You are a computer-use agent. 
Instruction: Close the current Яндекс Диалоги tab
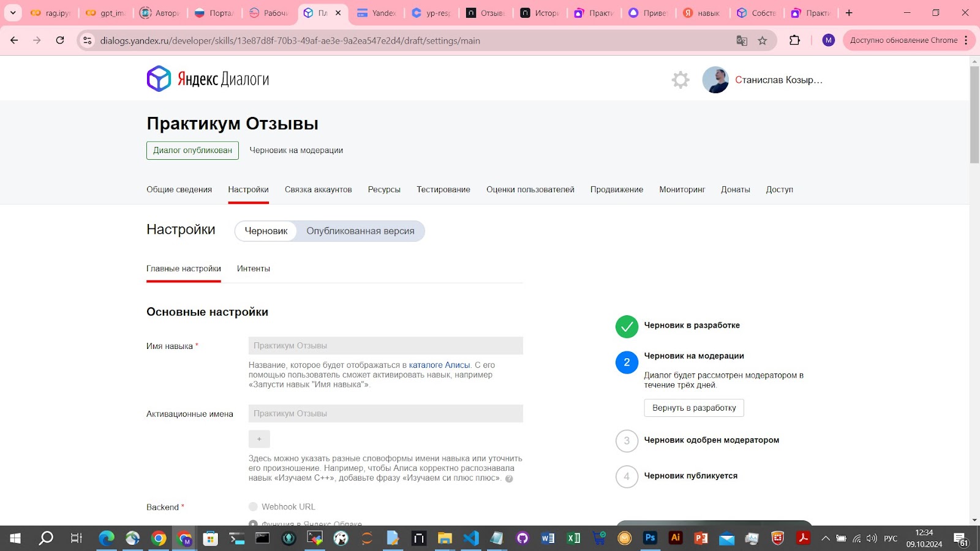pyautogui.click(x=338, y=13)
